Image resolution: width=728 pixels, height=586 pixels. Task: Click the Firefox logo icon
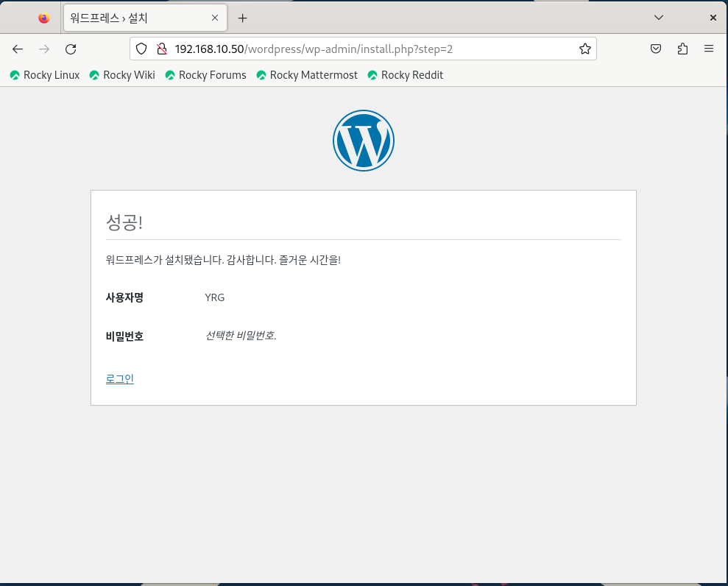pyautogui.click(x=44, y=18)
